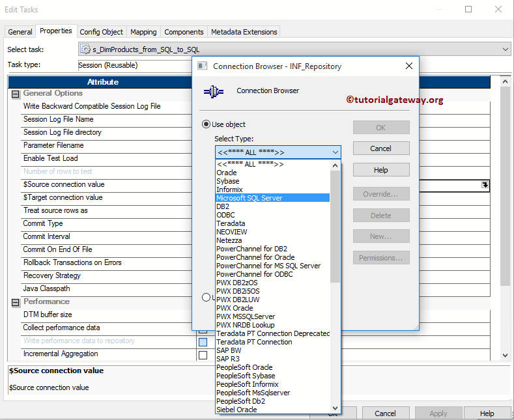Click Help in the Edit Tasks window

pyautogui.click(x=487, y=413)
